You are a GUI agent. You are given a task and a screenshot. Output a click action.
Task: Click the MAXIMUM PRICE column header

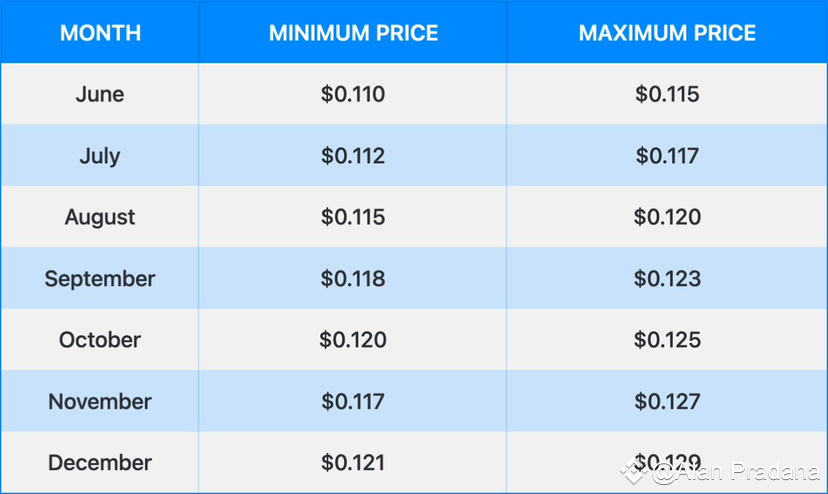coord(667,33)
